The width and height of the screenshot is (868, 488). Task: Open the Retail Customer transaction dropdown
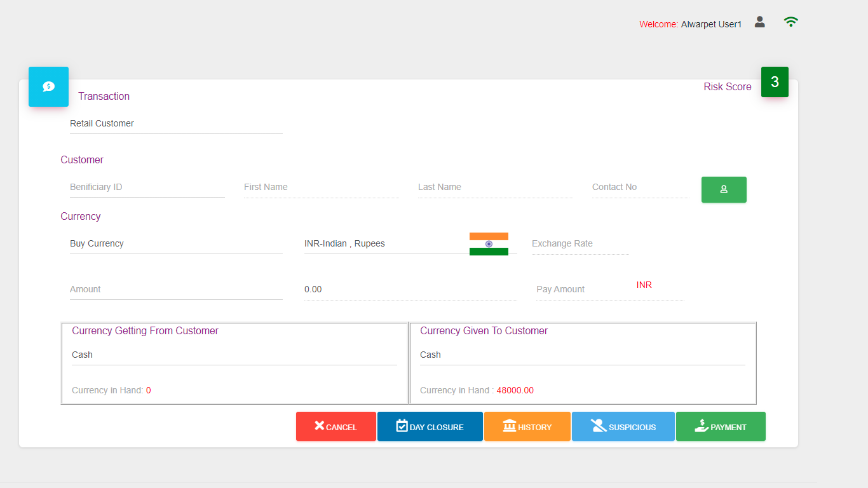pos(176,124)
